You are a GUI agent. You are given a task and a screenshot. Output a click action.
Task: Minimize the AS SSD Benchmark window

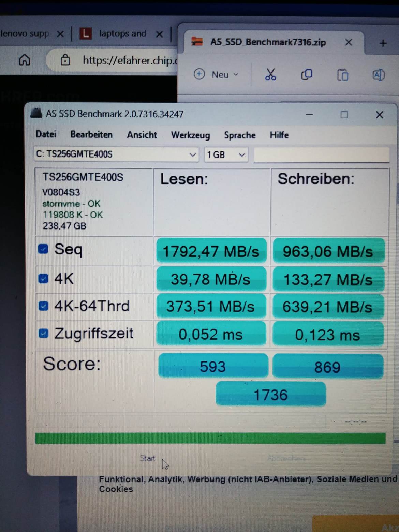pos(310,114)
